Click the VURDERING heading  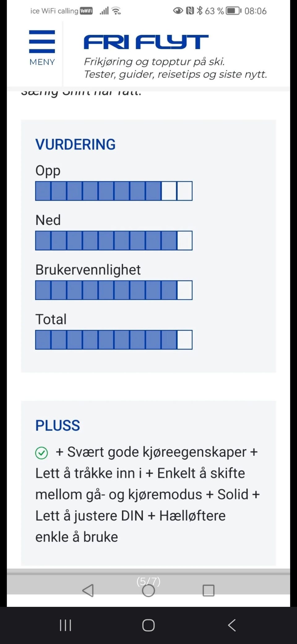coord(75,144)
